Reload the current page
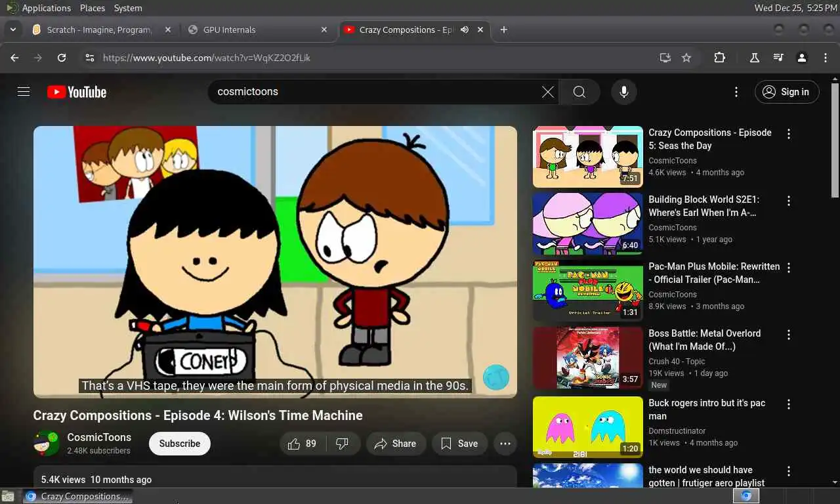Screen dimensions: 840x504 62,58
